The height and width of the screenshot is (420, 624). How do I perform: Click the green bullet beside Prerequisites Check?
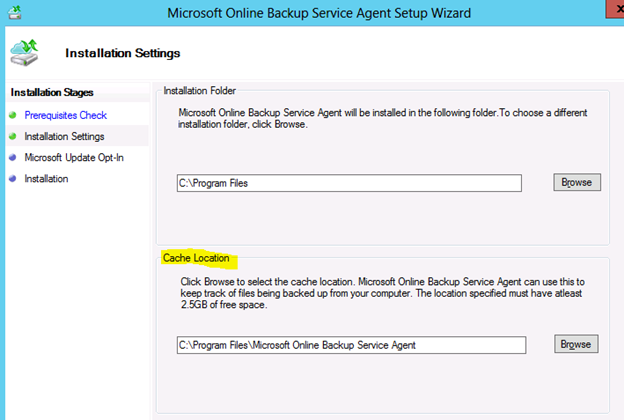click(13, 115)
